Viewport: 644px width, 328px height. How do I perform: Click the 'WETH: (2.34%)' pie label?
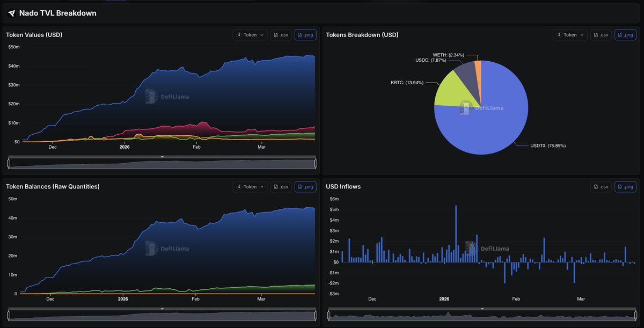coord(448,55)
